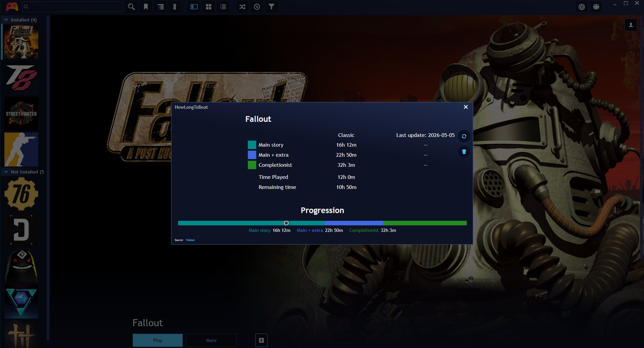This screenshot has width=644, height=348.
Task: Click the blue segment of progression bar
Action: (354, 223)
